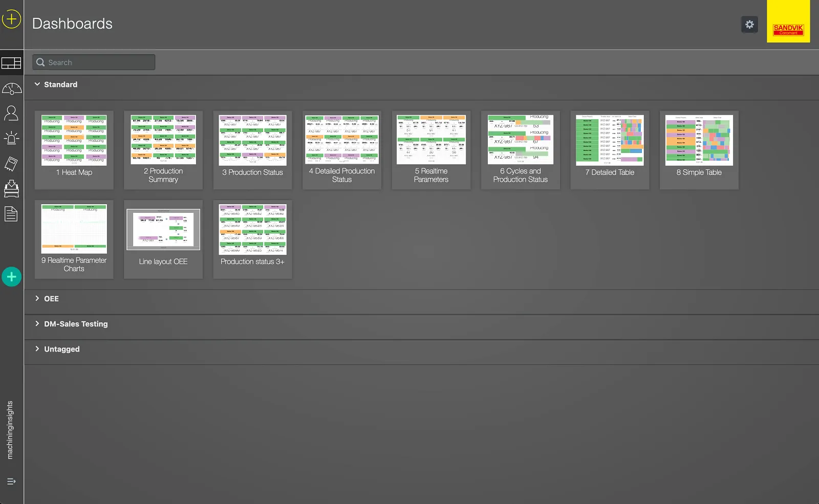Screen dimensions: 819x504
Task: Click inside the Search field
Action: 94,62
